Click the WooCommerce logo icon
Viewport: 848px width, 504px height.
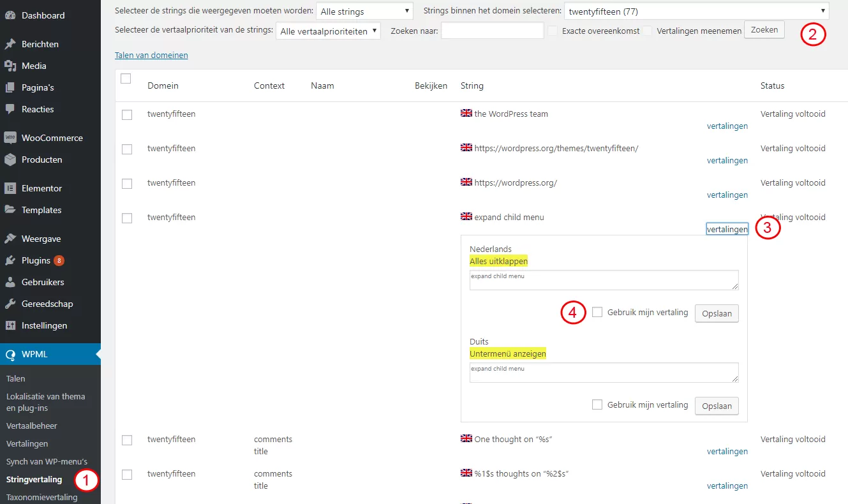[x=10, y=138]
